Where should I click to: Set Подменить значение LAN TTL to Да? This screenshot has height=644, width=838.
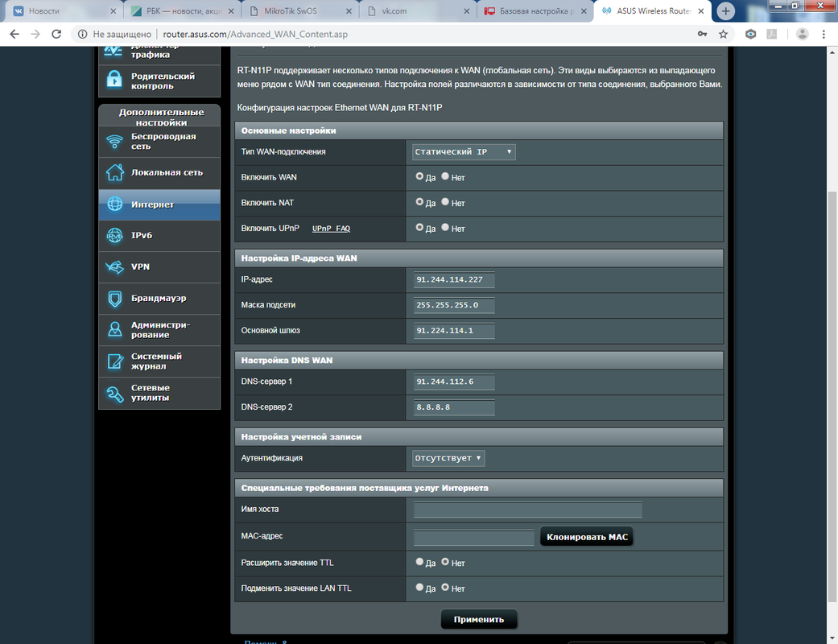click(419, 588)
